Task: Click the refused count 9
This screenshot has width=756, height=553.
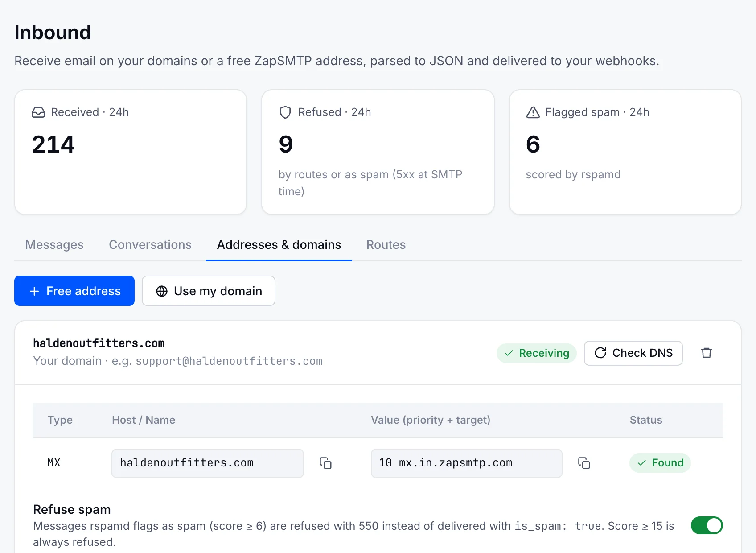Action: [286, 144]
